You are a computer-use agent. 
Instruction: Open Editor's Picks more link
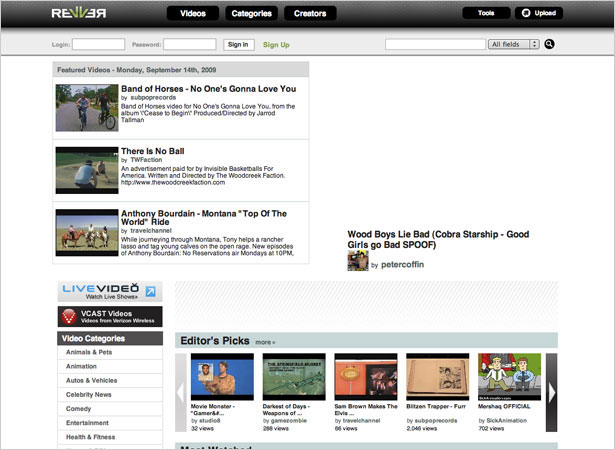tap(265, 343)
